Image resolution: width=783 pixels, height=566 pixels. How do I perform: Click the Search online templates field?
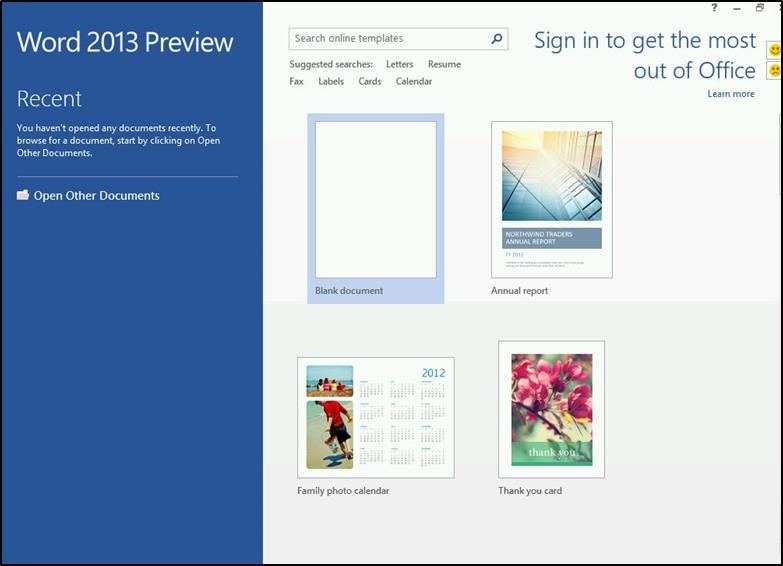coord(398,38)
